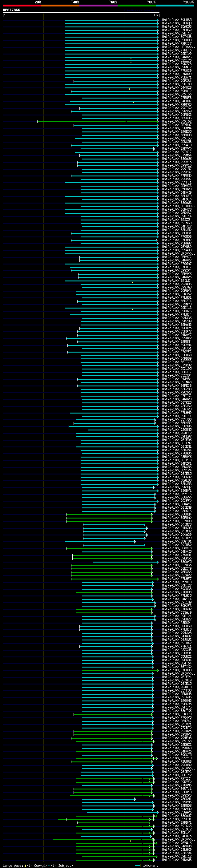Click the label UniRef100_Q9STX0
The image size is (197, 868).
[177, 108]
